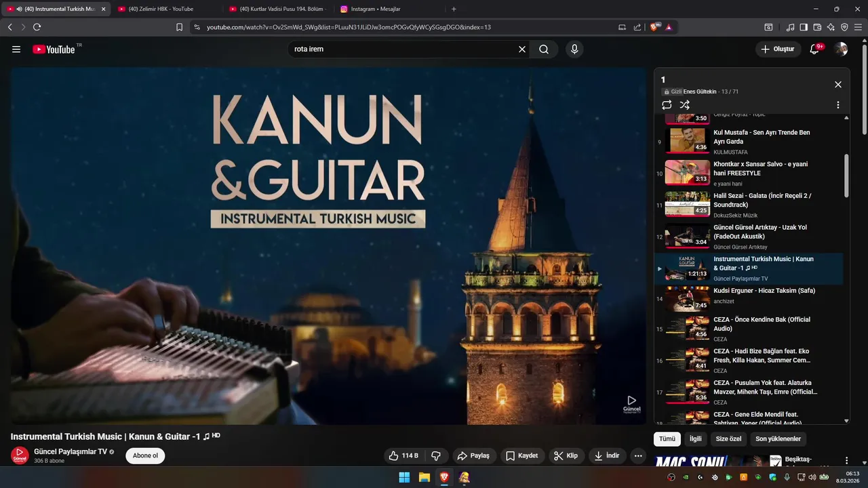Dislike the video
The height and width of the screenshot is (488, 868).
click(x=436, y=456)
